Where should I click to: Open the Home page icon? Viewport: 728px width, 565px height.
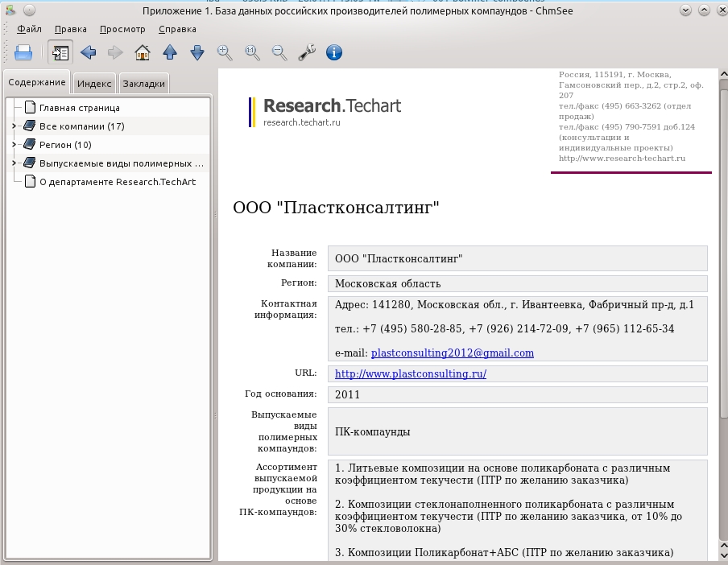pos(143,52)
